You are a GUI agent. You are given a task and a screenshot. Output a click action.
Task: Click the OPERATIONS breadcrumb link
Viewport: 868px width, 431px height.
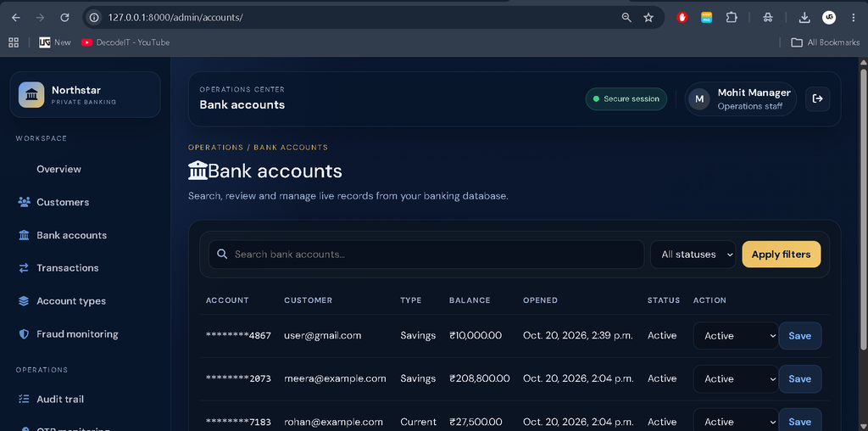coord(216,148)
